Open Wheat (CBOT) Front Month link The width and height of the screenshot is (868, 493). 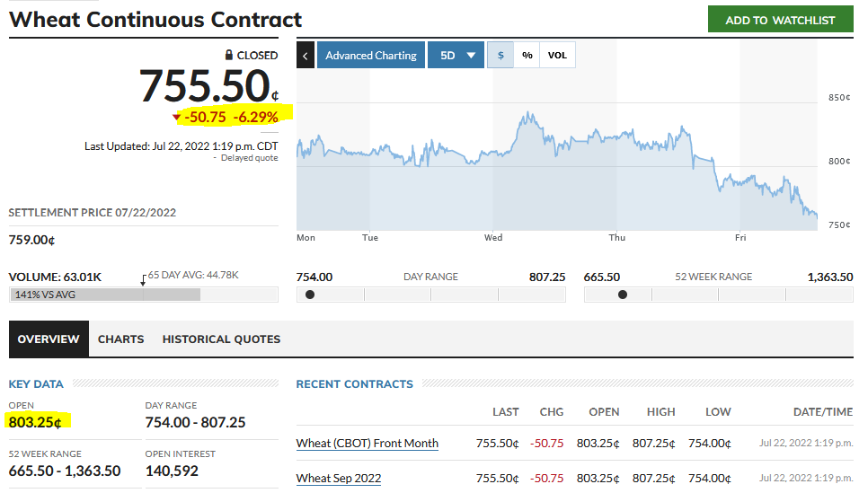tap(367, 444)
